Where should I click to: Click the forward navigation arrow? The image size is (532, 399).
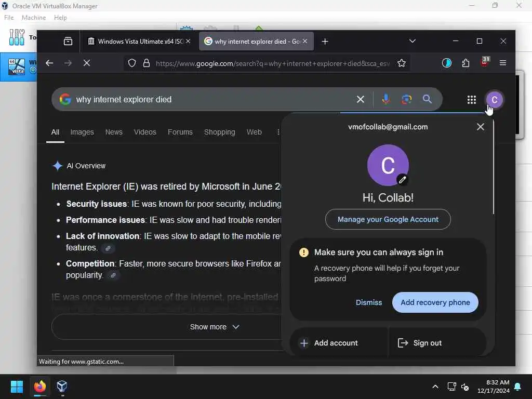coord(68,63)
